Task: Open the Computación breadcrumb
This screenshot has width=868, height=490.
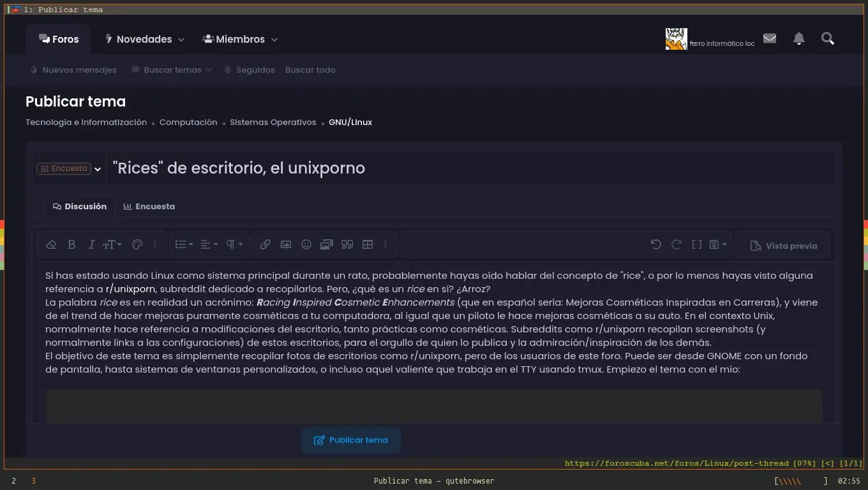Action: pos(188,122)
